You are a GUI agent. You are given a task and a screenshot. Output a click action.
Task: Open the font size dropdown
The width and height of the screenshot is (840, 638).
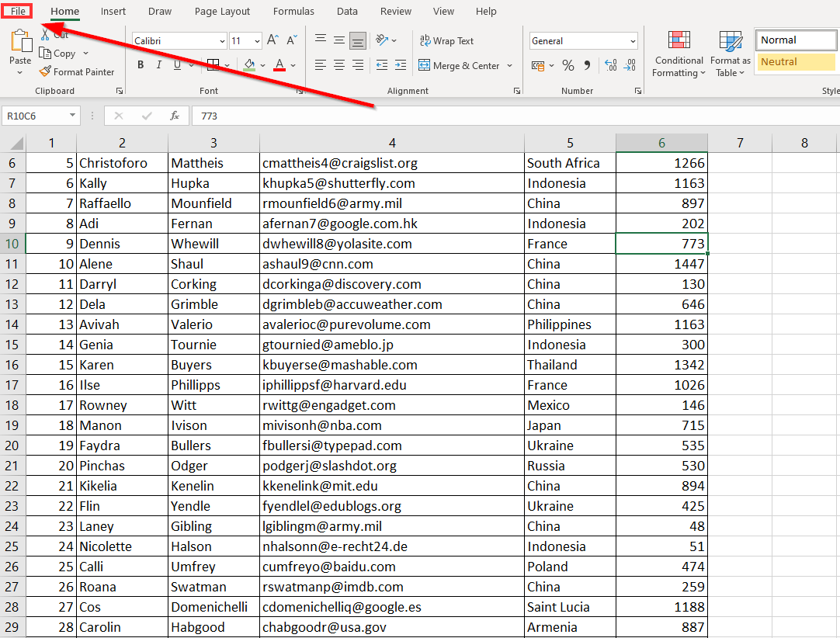pyautogui.click(x=259, y=40)
